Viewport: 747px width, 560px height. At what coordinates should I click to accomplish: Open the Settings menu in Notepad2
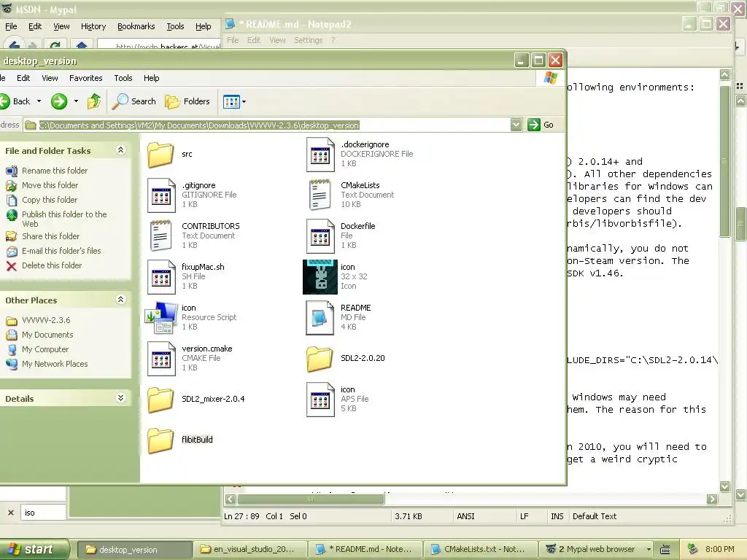pos(309,40)
